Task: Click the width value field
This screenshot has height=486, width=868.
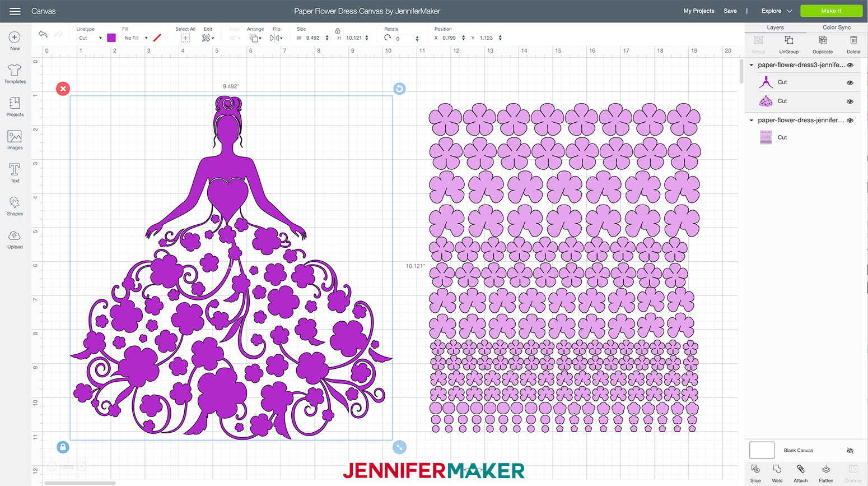Action: tap(314, 38)
